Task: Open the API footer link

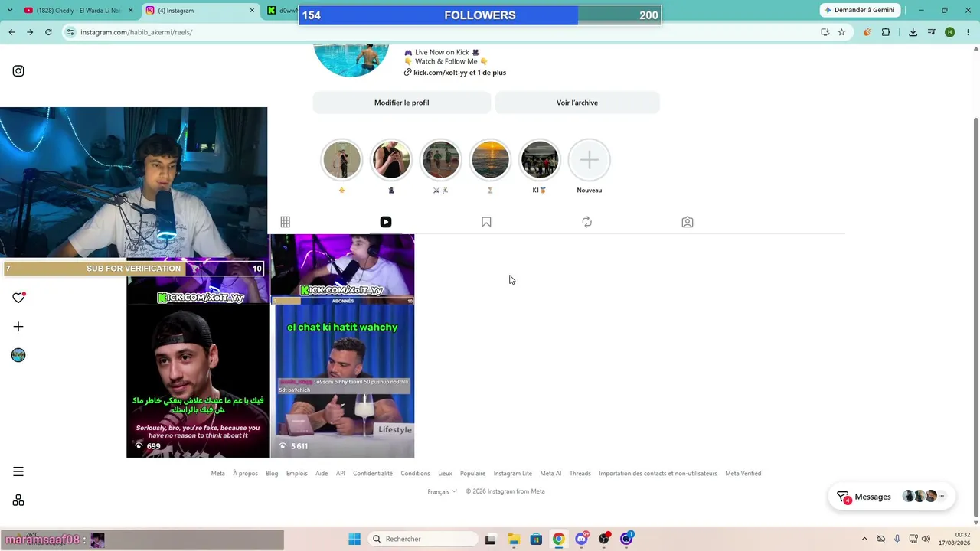Action: click(x=341, y=474)
